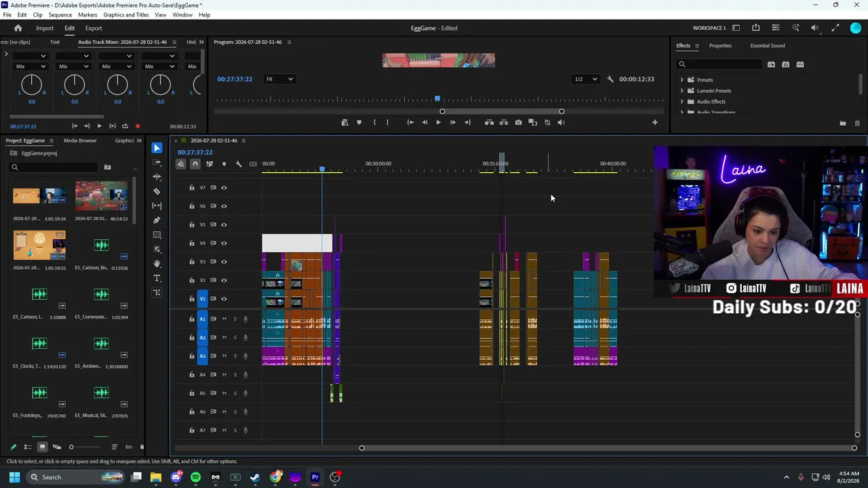Image resolution: width=868 pixels, height=488 pixels.
Task: Click Lift button in Program Monitor
Action: [x=489, y=123]
